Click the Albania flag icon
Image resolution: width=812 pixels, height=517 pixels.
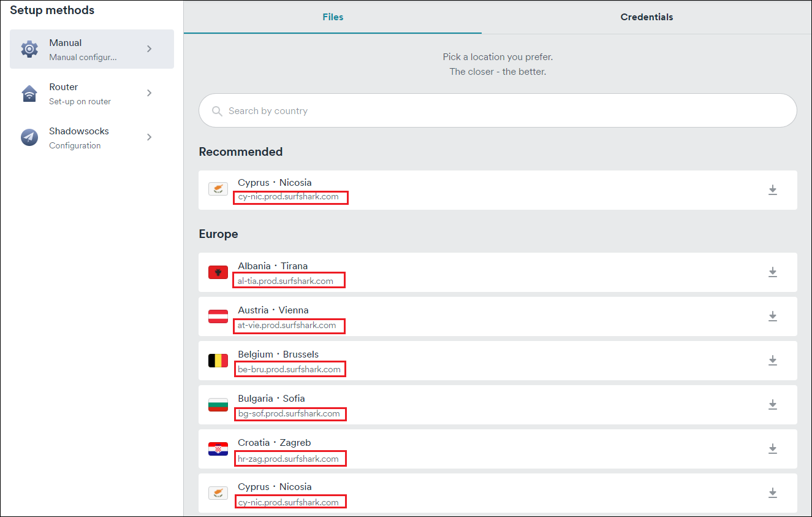tap(218, 272)
